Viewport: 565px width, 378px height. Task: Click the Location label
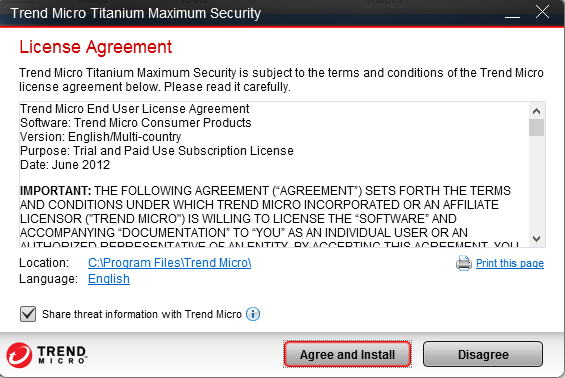point(44,263)
